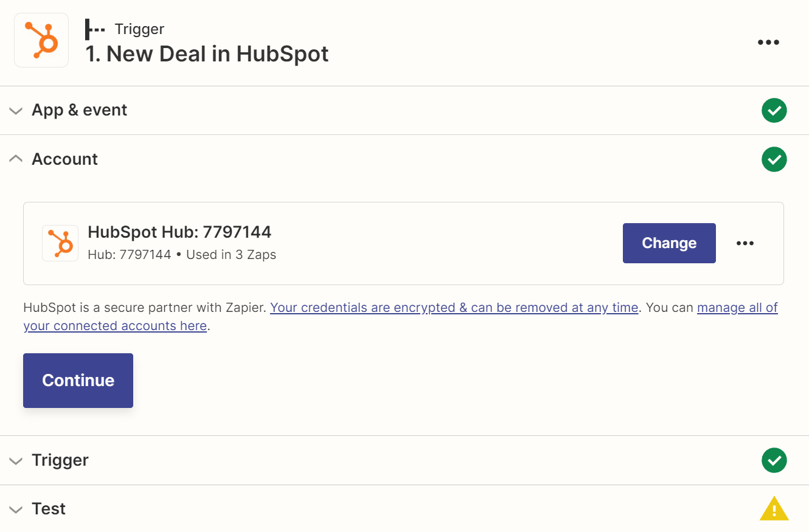Collapse the Account section chevron
This screenshot has width=809, height=532.
[16, 159]
